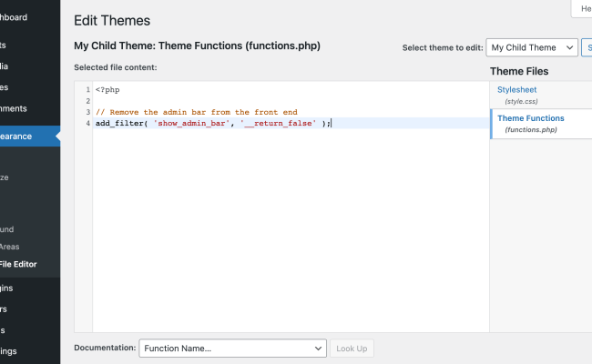Open the Users sidebar menu item
Screen dimensions: 592x364
click(4, 309)
